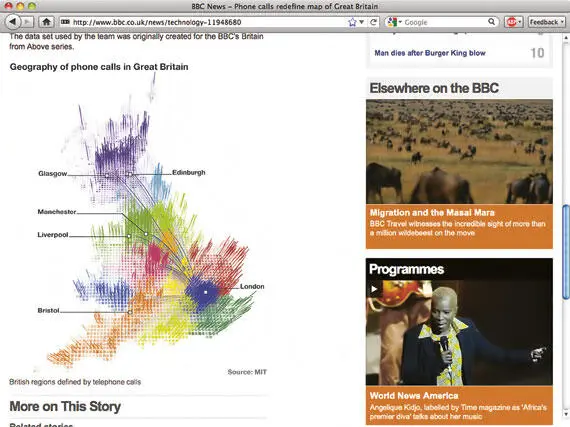Image resolution: width=570 pixels, height=427 pixels.
Task: Click the Forward navigation arrow
Action: click(27, 22)
